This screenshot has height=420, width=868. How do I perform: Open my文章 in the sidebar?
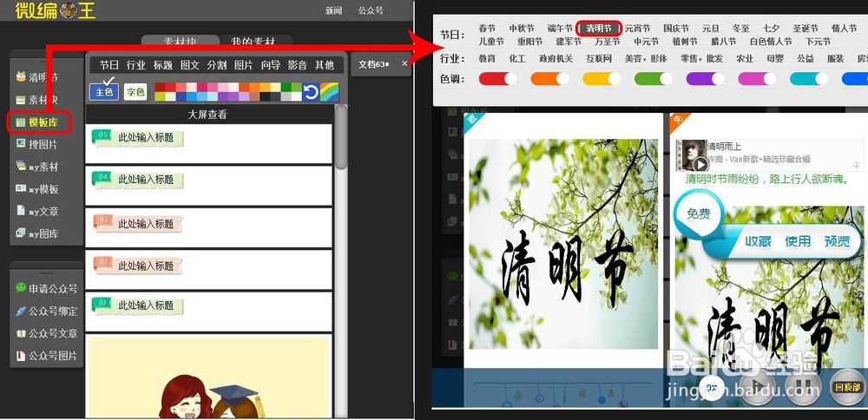click(36, 212)
